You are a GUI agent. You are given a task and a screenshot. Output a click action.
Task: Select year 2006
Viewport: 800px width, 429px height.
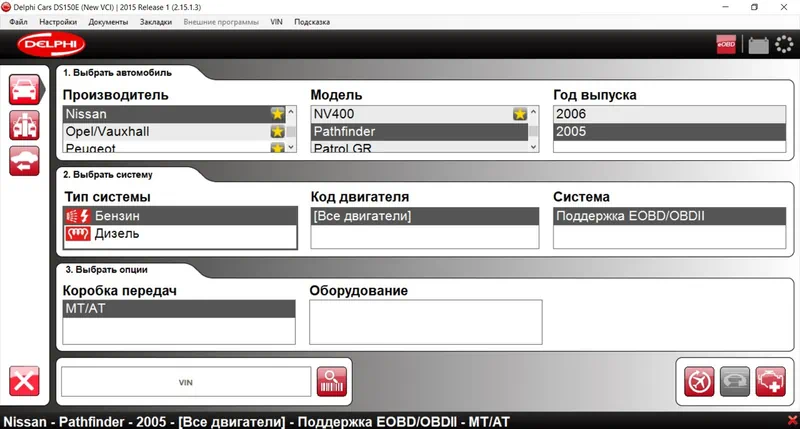[x=669, y=114]
